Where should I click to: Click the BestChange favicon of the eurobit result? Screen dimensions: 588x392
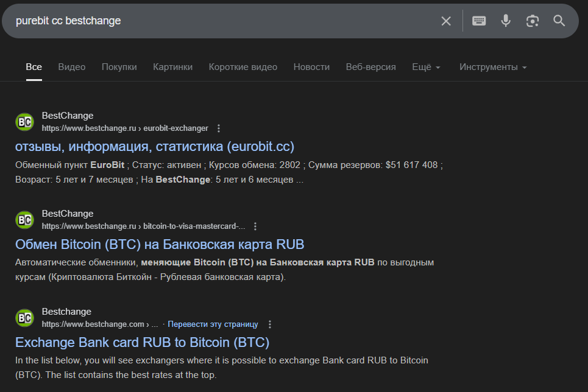tap(25, 122)
